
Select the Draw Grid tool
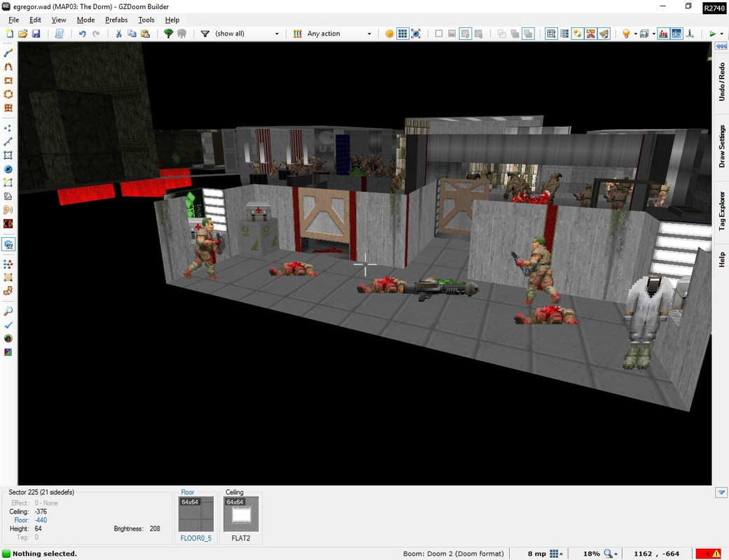pyautogui.click(x=8, y=108)
